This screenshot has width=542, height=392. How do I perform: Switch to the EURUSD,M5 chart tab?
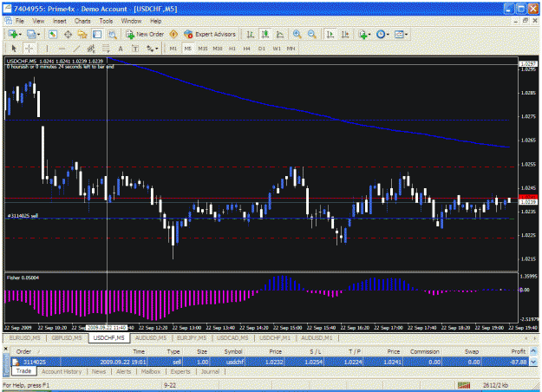(x=25, y=337)
